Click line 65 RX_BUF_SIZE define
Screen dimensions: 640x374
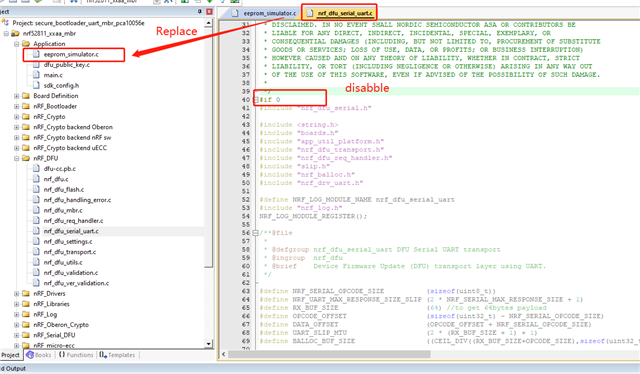click(403, 308)
